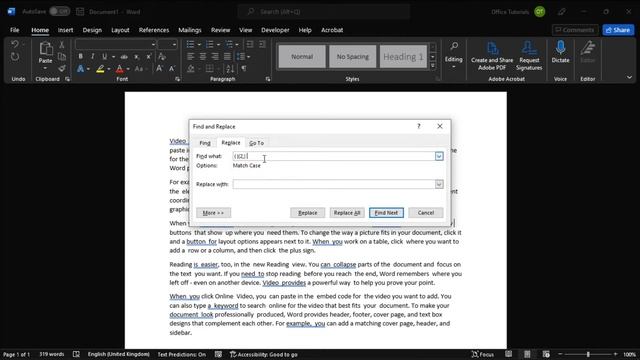The image size is (640, 360).
Task: Switch to the Find tab in dialog
Action: tap(205, 143)
